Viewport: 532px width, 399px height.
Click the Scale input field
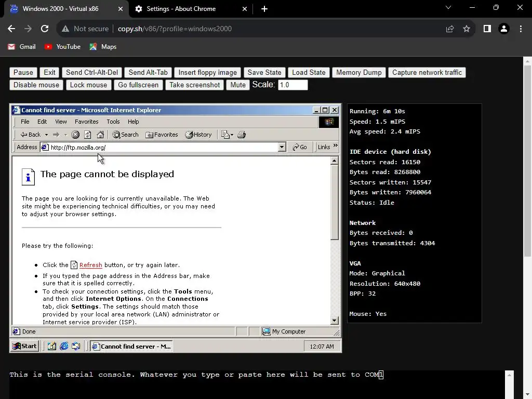pyautogui.click(x=293, y=85)
